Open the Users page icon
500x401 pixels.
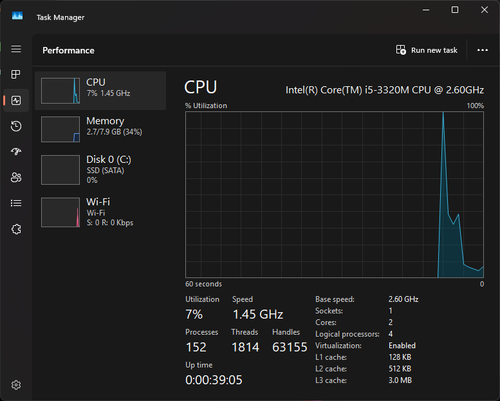[16, 177]
